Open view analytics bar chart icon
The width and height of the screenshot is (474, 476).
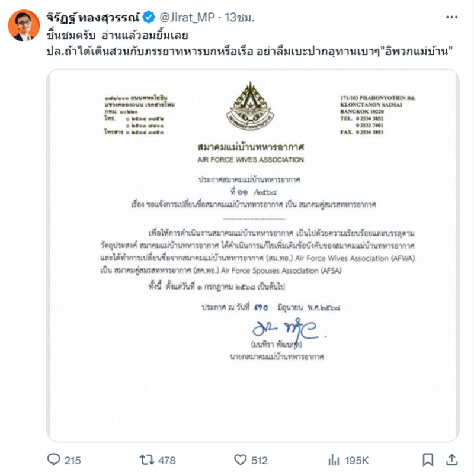pyautogui.click(x=334, y=460)
